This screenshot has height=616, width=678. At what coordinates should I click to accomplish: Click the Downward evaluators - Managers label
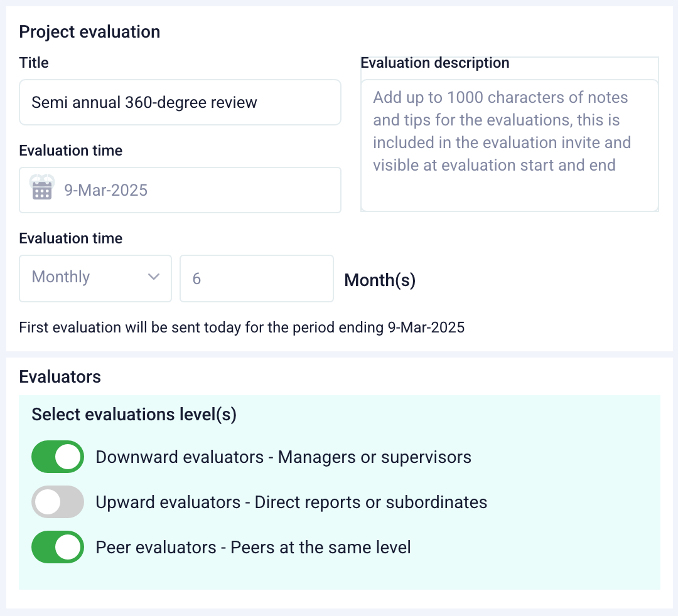coord(283,457)
